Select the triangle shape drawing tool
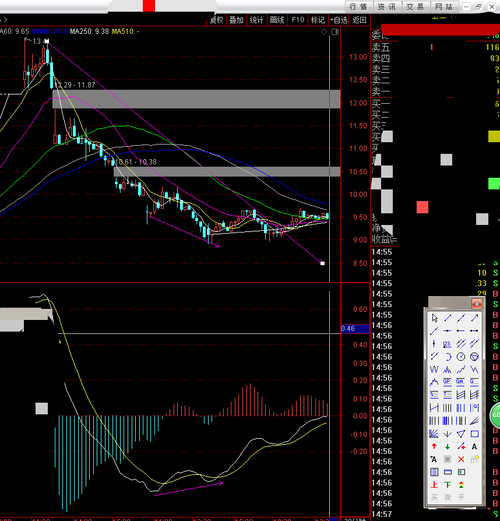 click(461, 434)
